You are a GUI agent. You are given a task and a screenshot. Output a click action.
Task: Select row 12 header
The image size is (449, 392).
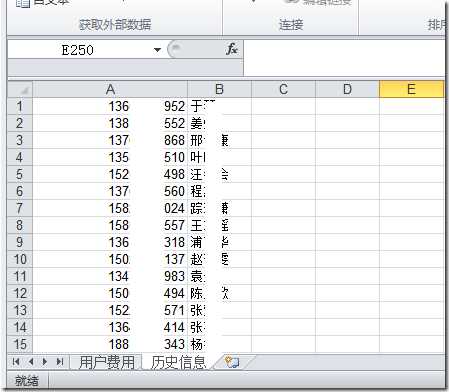click(20, 293)
